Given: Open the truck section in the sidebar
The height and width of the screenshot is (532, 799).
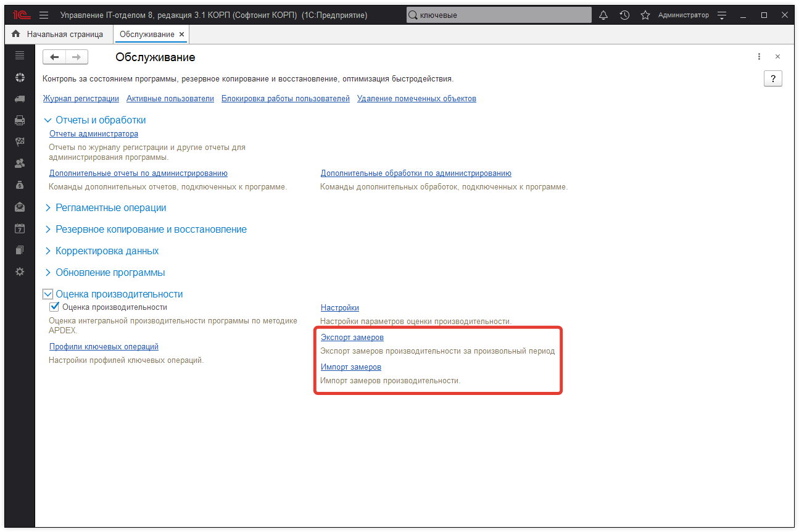Looking at the screenshot, I should [20, 99].
